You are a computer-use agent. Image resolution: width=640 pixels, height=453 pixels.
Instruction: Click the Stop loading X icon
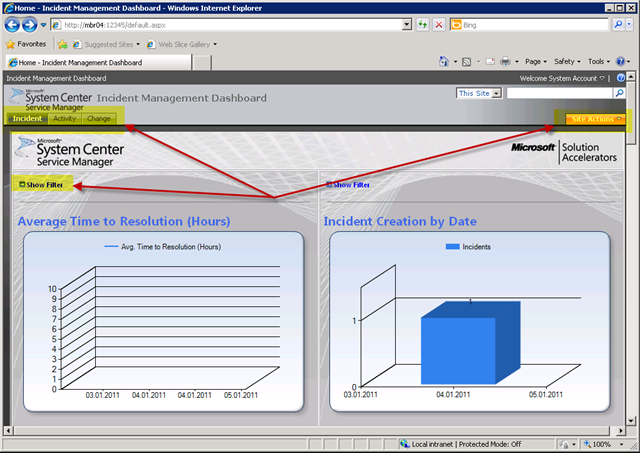[x=440, y=24]
